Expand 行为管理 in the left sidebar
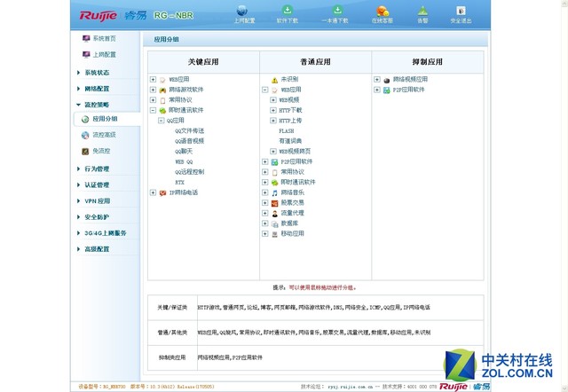This screenshot has height=392, width=568. click(96, 169)
